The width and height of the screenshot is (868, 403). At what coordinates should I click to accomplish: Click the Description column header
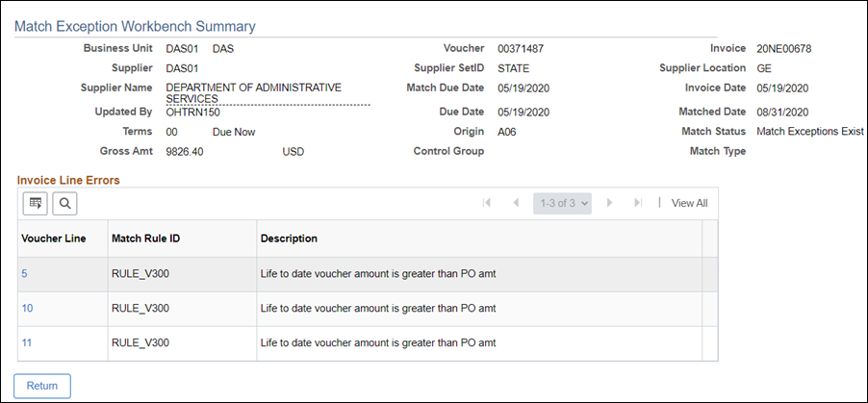(289, 239)
